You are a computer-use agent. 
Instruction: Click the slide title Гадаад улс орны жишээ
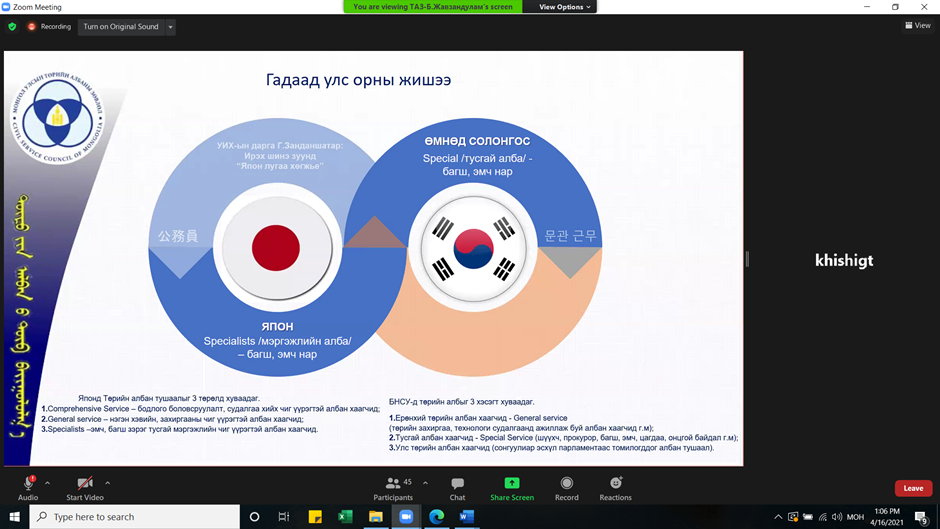[x=358, y=80]
